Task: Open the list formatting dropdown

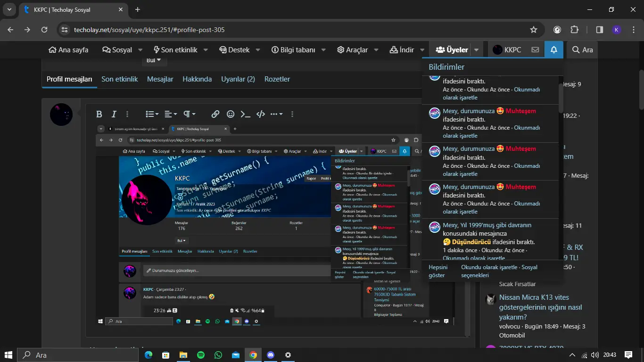Action: [x=152, y=114]
